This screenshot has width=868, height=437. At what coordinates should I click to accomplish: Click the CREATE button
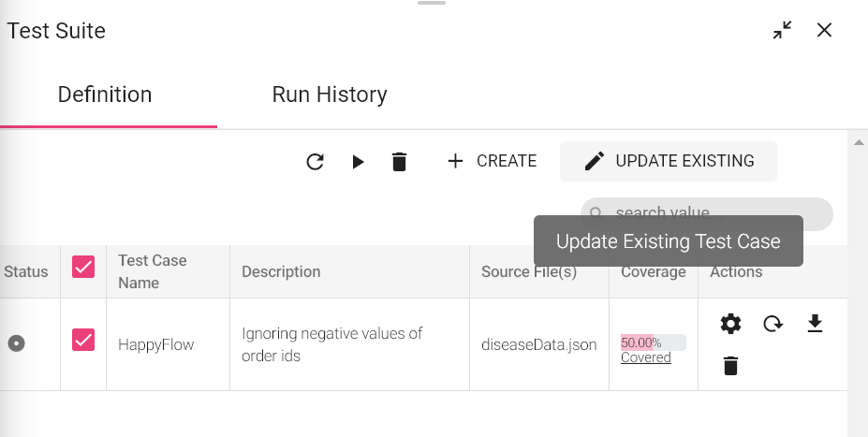click(x=492, y=161)
